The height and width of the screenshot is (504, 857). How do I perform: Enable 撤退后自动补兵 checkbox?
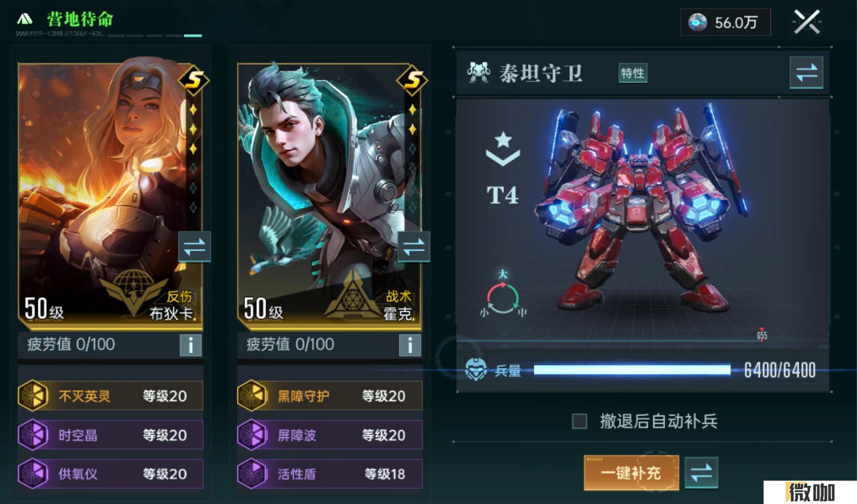click(580, 421)
